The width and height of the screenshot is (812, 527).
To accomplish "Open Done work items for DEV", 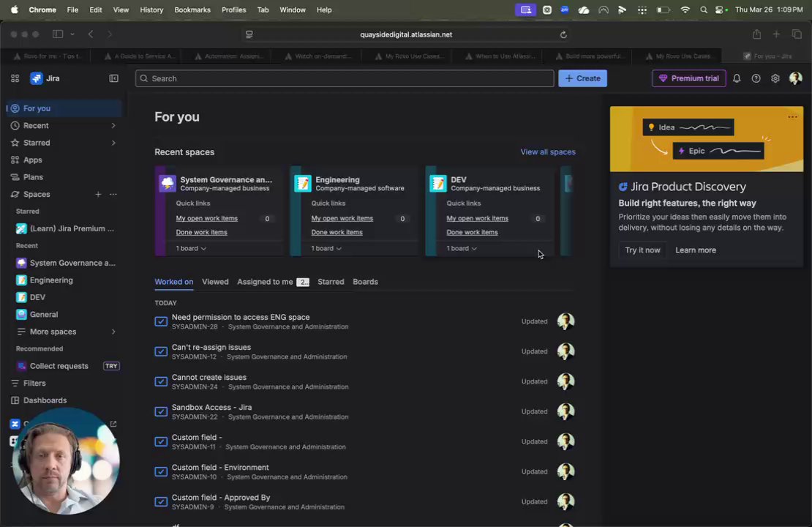I will pyautogui.click(x=472, y=232).
